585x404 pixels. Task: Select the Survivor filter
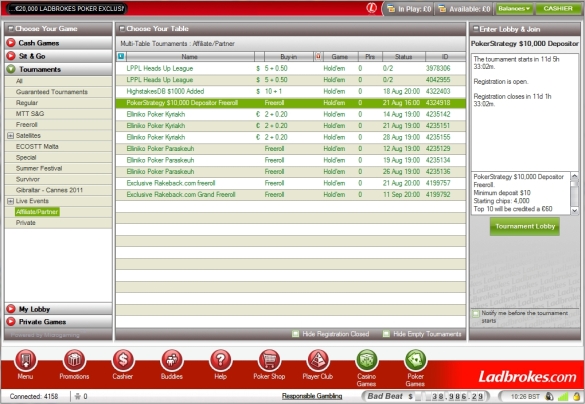[x=28, y=179]
